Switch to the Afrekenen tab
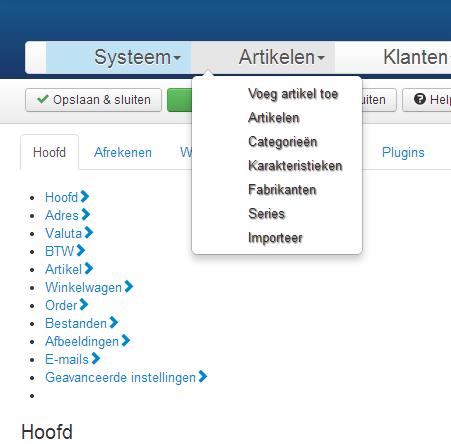 pyautogui.click(x=123, y=153)
